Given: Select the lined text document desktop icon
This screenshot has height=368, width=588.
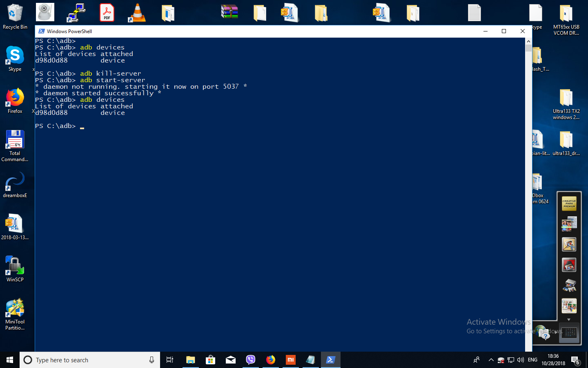Looking at the screenshot, I should (474, 13).
